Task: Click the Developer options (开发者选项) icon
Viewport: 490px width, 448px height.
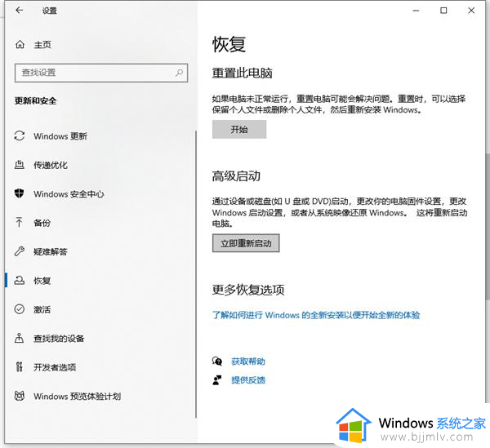Action: tap(20, 367)
